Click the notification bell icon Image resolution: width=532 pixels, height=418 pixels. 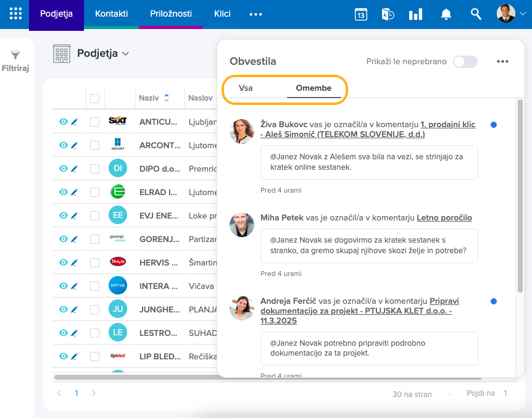pyautogui.click(x=446, y=14)
